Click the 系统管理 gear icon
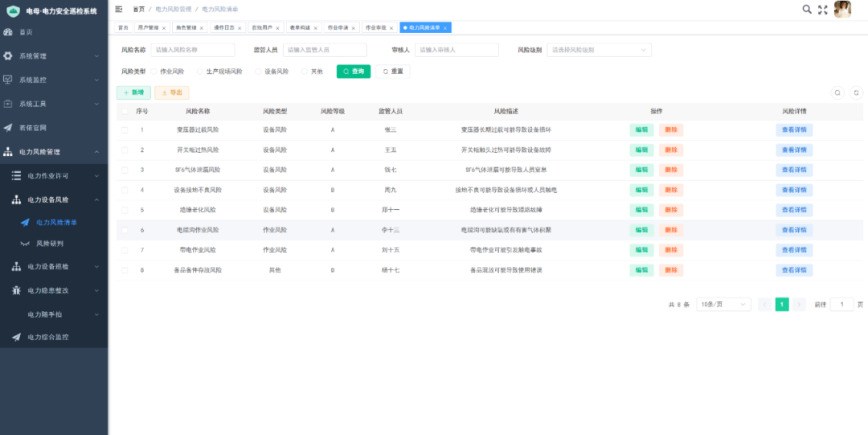 [8, 56]
